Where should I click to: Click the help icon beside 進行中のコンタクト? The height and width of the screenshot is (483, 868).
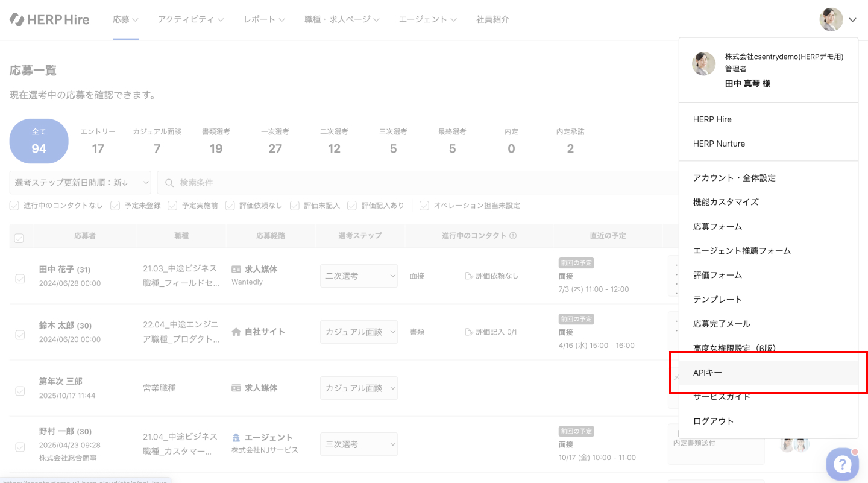513,236
